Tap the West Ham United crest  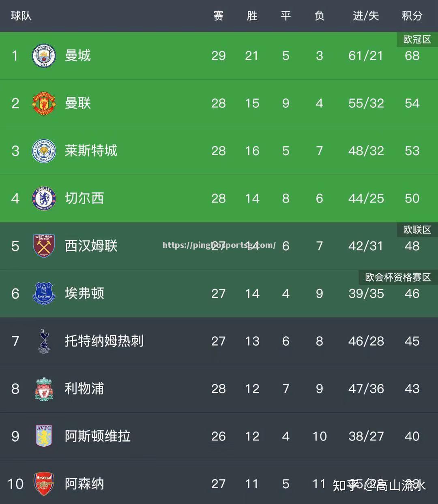(44, 246)
